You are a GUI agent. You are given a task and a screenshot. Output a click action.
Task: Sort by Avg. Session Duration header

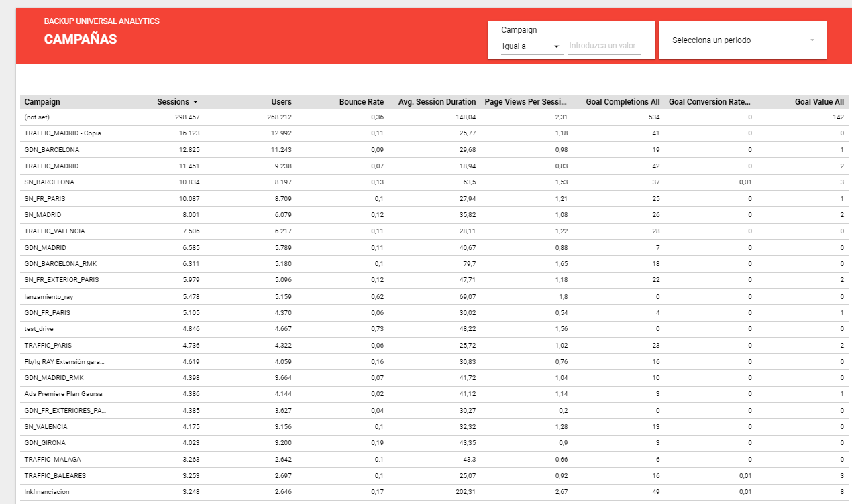pos(437,102)
